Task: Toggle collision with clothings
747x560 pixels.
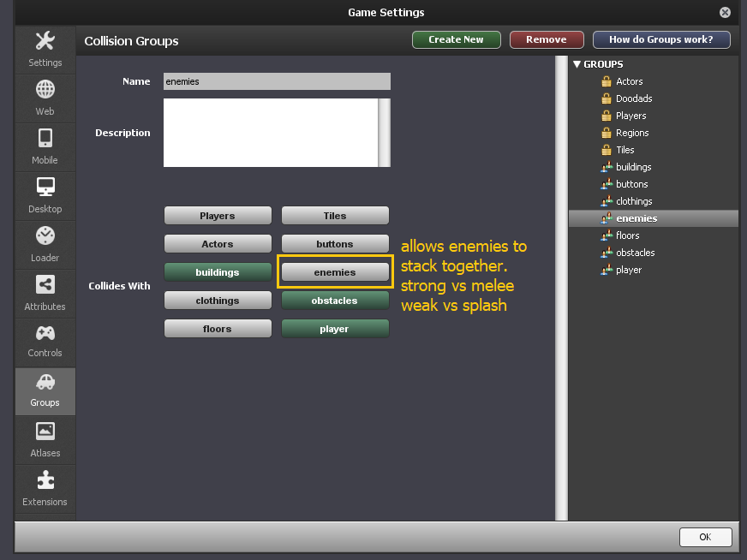Action: 218,301
